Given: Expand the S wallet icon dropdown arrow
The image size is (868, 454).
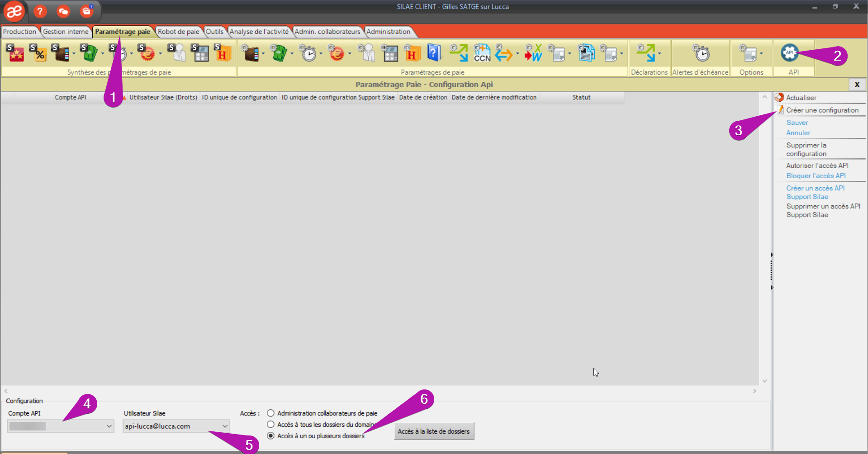Looking at the screenshot, I should (74, 54).
